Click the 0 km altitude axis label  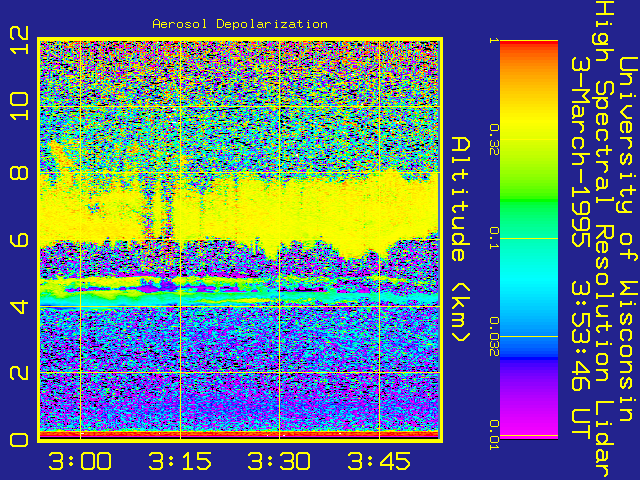(x=20, y=440)
